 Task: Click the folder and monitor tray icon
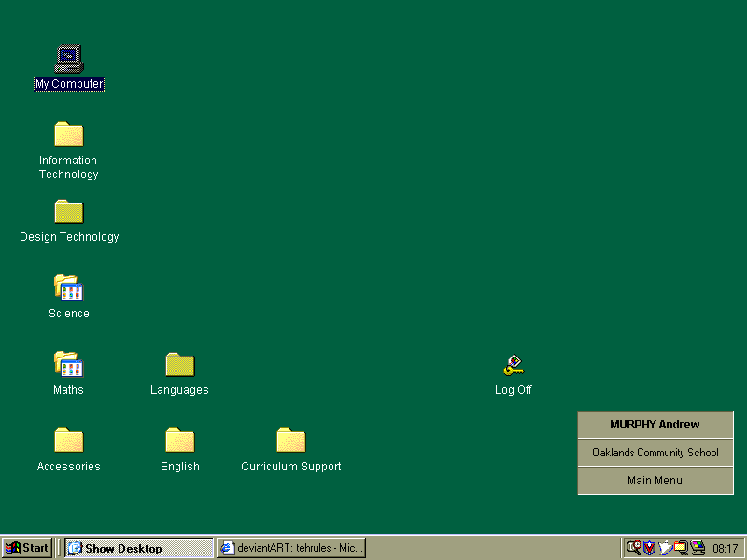tap(681, 548)
